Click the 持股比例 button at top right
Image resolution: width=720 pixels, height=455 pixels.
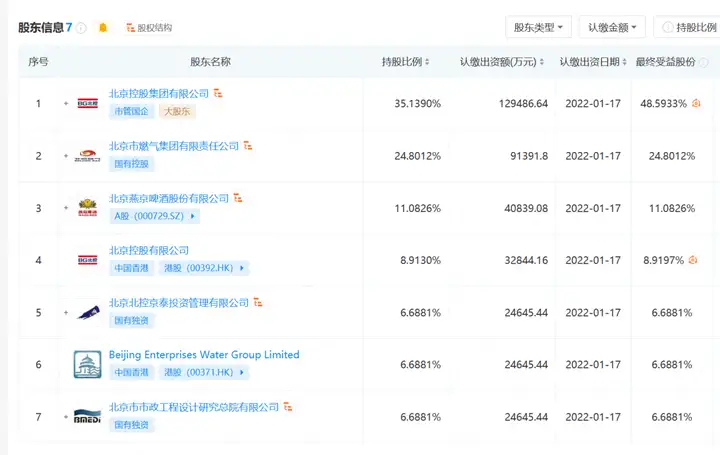pos(689,28)
